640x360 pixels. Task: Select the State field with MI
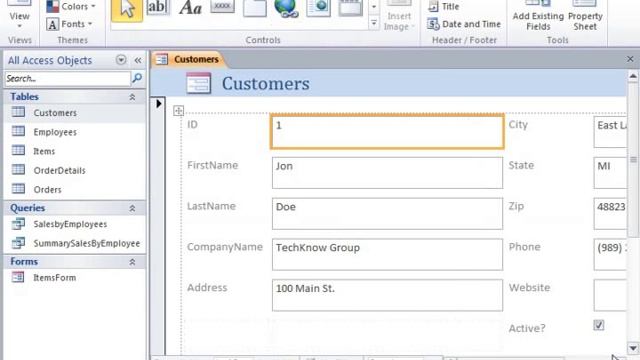click(x=610, y=173)
